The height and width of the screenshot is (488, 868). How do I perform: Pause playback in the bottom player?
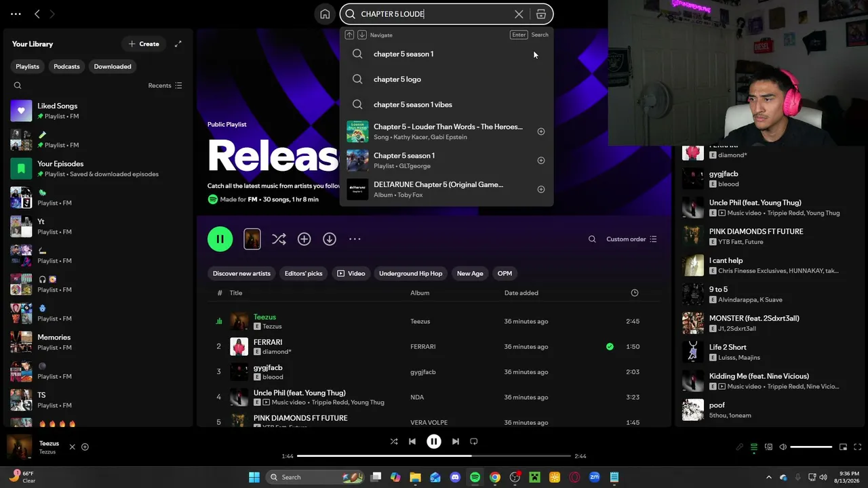click(434, 441)
